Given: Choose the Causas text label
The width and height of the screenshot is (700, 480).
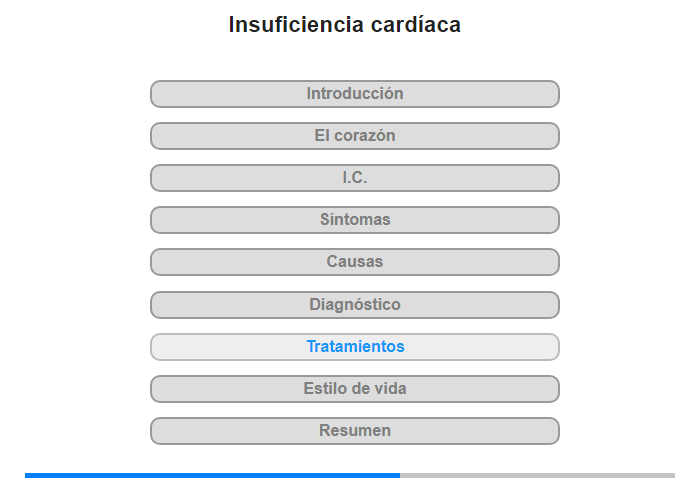Looking at the screenshot, I should [x=354, y=261].
